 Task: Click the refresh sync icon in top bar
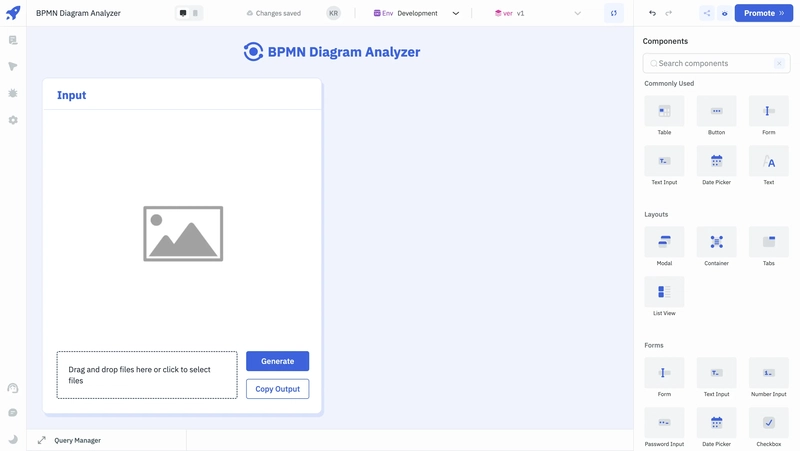point(614,13)
